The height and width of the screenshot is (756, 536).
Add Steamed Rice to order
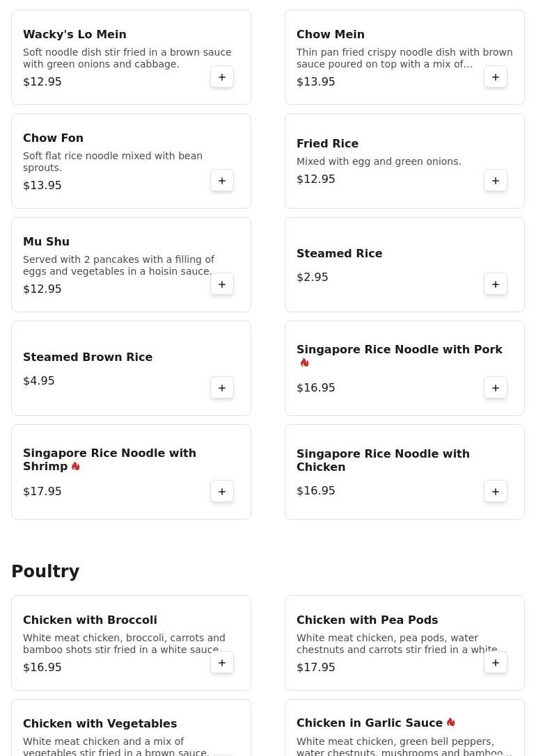(496, 284)
